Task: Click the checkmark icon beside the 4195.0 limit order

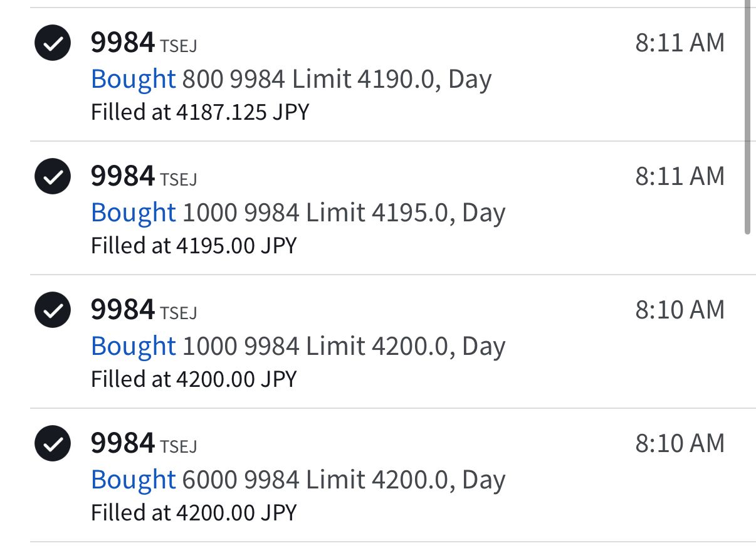Action: click(53, 177)
